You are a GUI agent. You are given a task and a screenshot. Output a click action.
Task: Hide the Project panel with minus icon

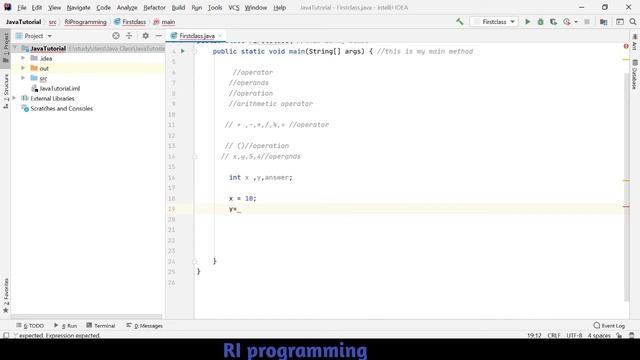[x=158, y=36]
